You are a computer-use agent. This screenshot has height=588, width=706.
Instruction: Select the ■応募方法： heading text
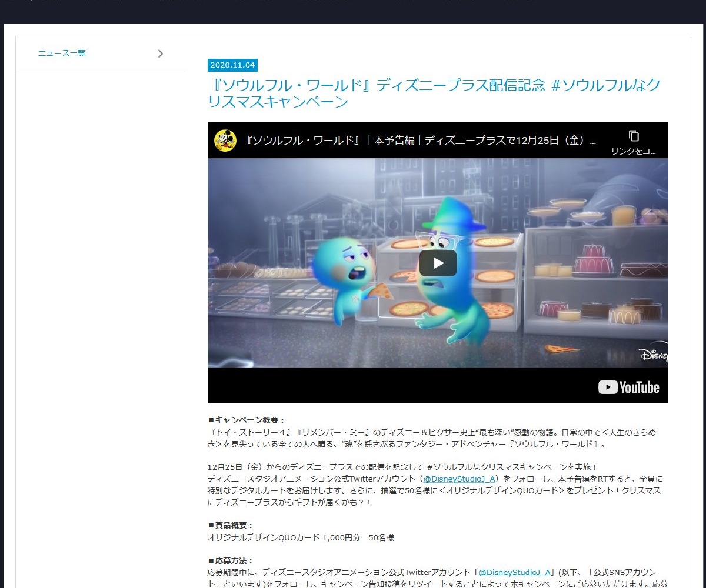[231, 561]
